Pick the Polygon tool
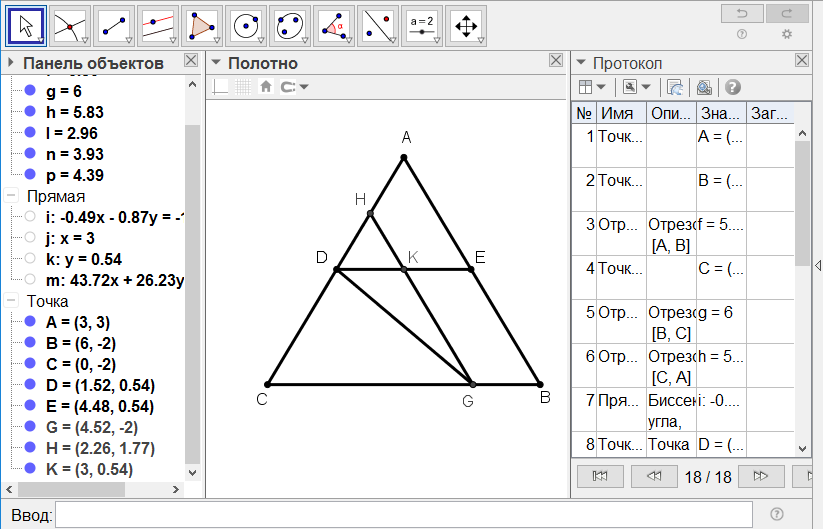 (204, 26)
